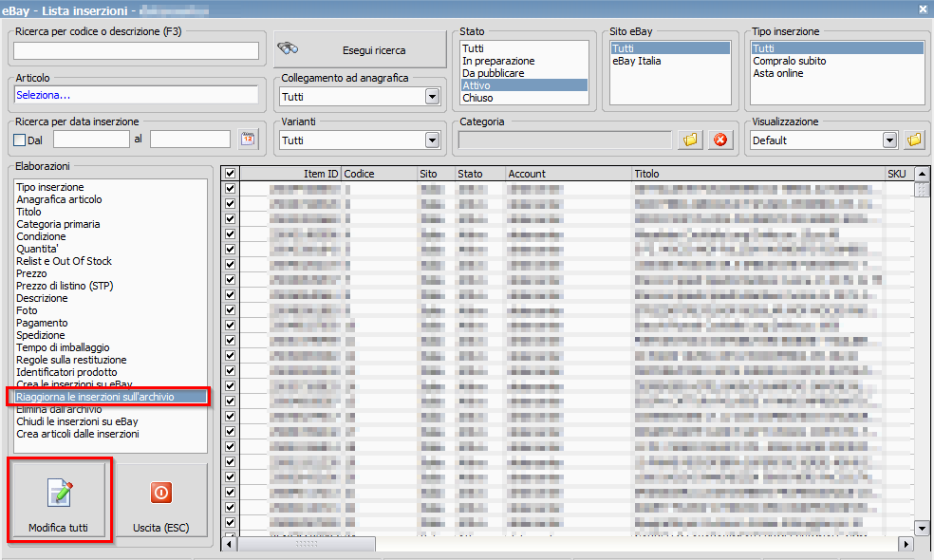Image resolution: width=934 pixels, height=560 pixels.
Task: Click the Modifica tutti pencil icon
Action: click(59, 494)
